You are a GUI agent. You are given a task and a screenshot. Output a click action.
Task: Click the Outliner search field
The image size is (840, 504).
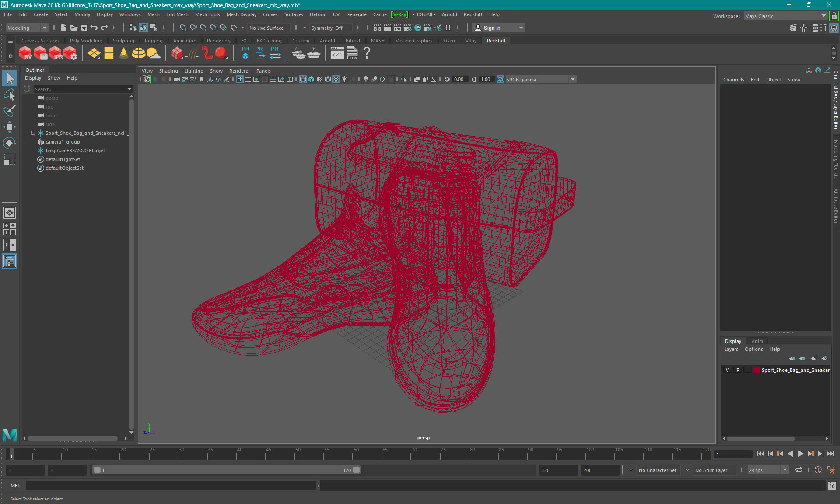click(80, 89)
